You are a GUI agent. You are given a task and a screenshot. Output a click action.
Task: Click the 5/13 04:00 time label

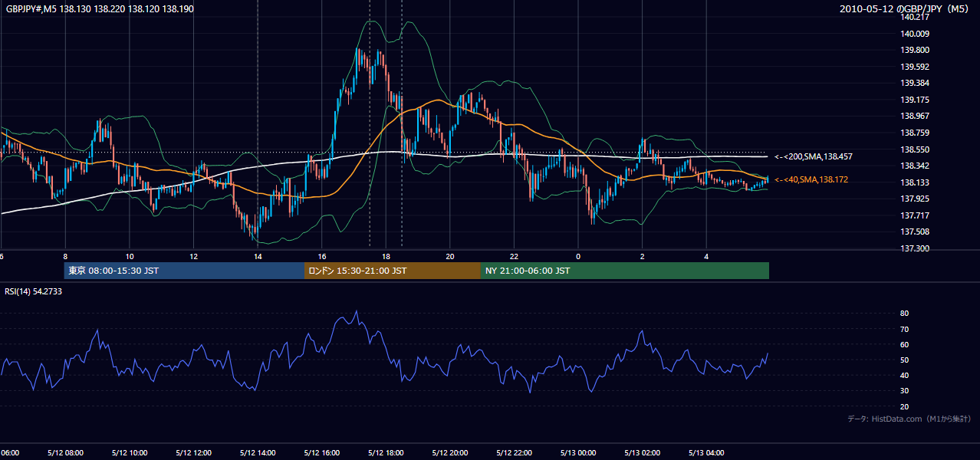[707, 453]
